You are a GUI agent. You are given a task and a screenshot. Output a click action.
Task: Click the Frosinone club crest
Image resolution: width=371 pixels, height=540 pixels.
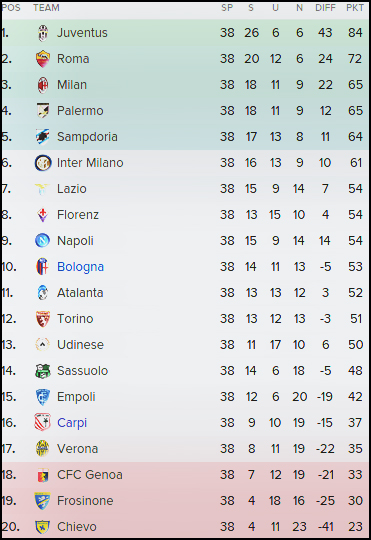(43, 501)
